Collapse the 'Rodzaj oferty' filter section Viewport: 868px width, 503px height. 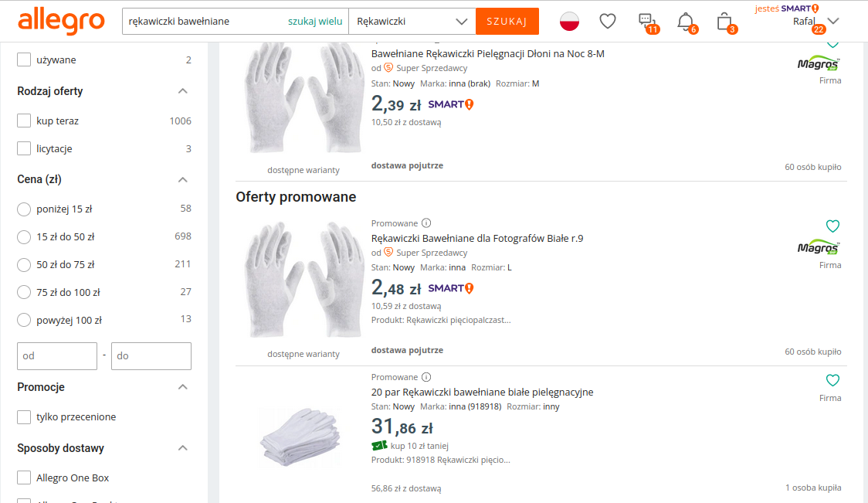(x=183, y=91)
